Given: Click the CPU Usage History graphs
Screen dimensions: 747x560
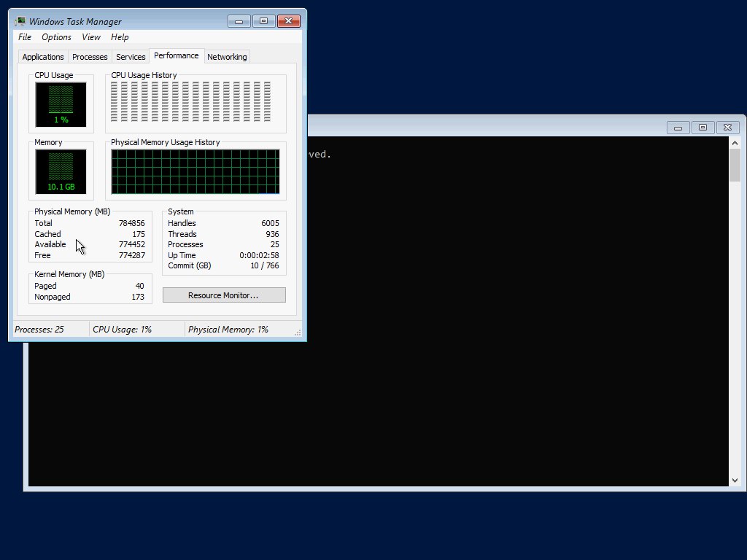Looking at the screenshot, I should [191, 102].
